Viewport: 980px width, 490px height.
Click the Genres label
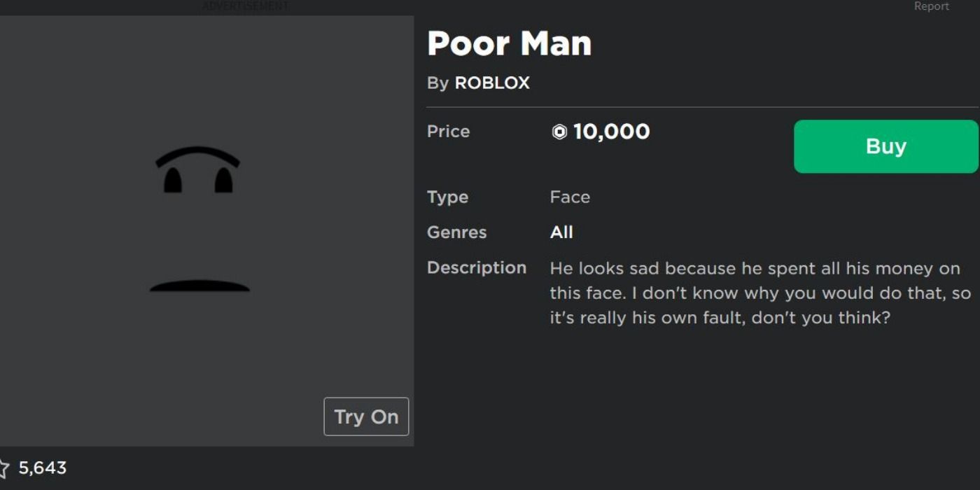coord(456,232)
